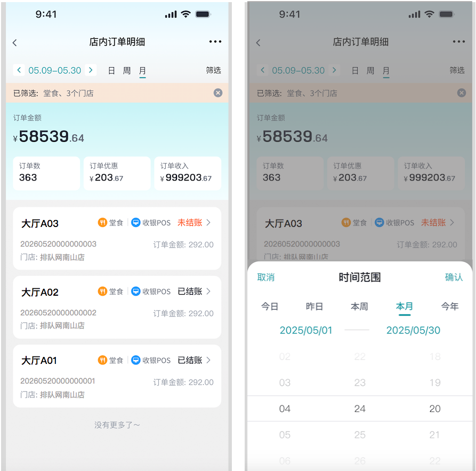Tap 确认 to confirm time range

tap(454, 277)
